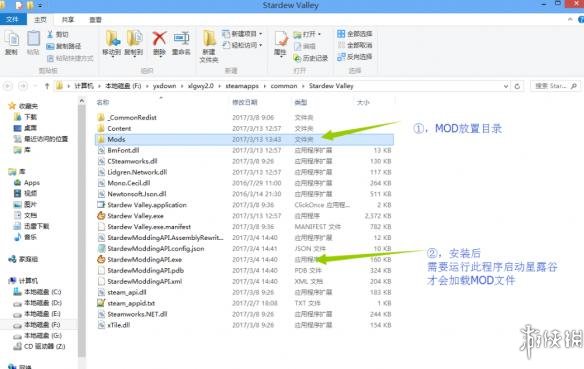This screenshot has height=369, width=584.
Task: Click the Edit (编辑) ribbon icon
Action: (x=305, y=46)
